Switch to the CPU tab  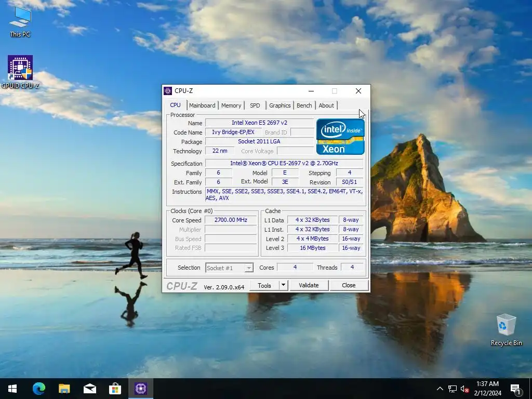pos(176,105)
